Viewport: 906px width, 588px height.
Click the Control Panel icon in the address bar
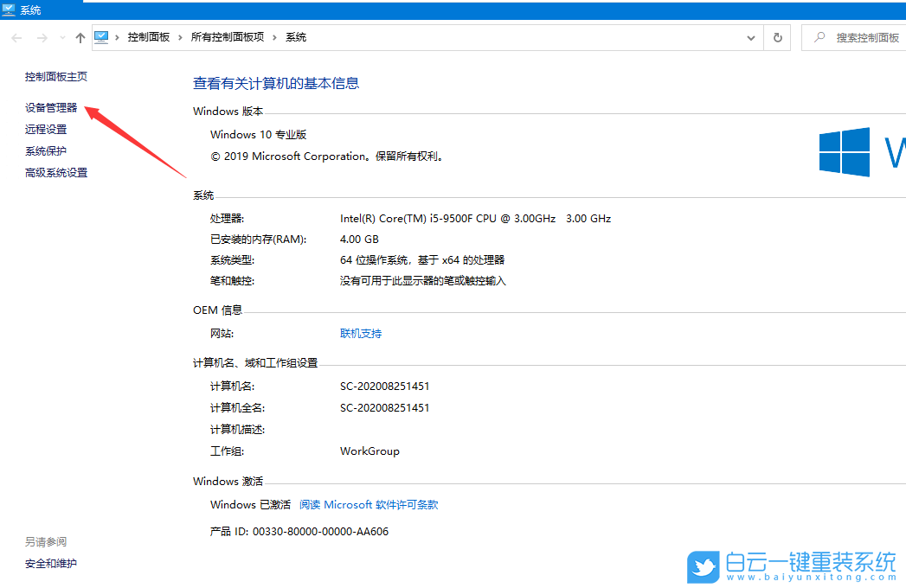coord(103,37)
